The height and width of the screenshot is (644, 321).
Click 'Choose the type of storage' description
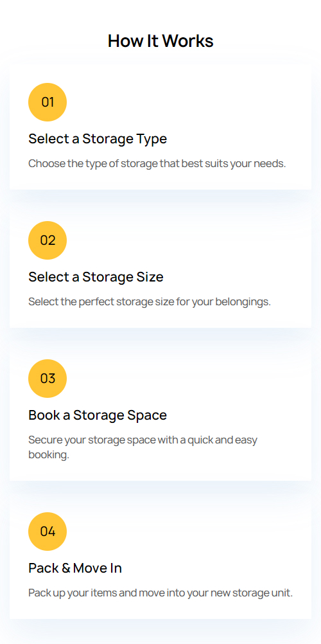pos(157,163)
